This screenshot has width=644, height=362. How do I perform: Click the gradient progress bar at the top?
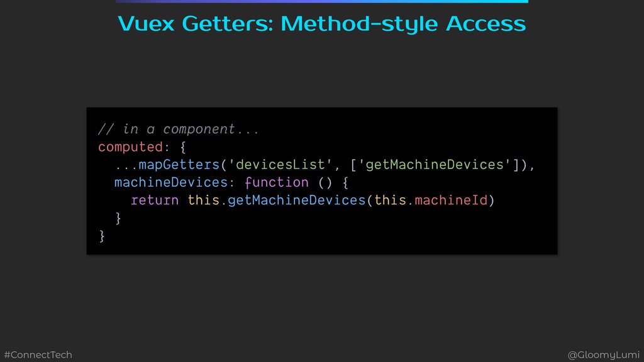(x=321, y=1)
